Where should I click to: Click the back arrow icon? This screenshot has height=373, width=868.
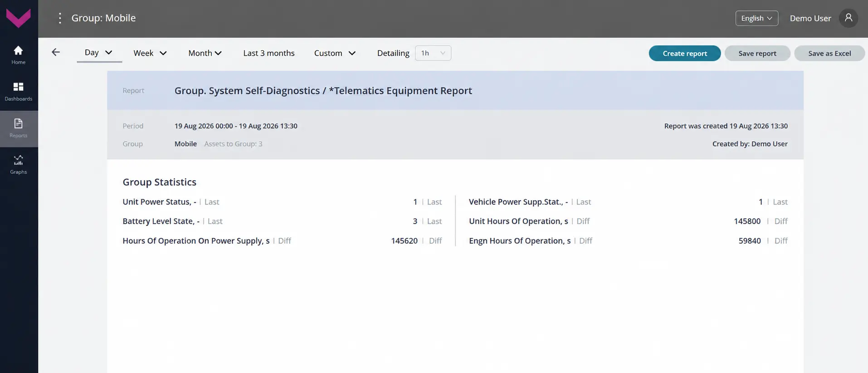56,52
